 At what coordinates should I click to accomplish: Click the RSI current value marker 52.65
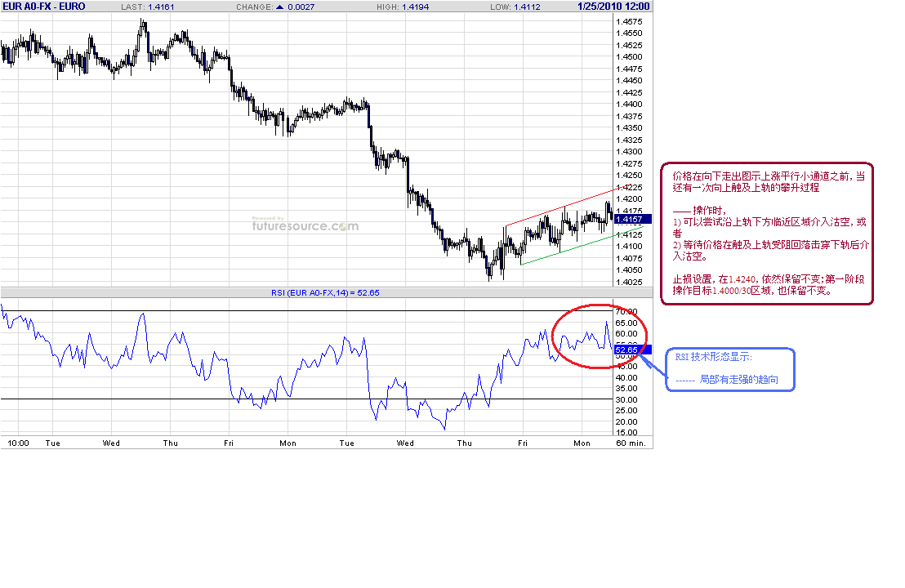[632, 350]
